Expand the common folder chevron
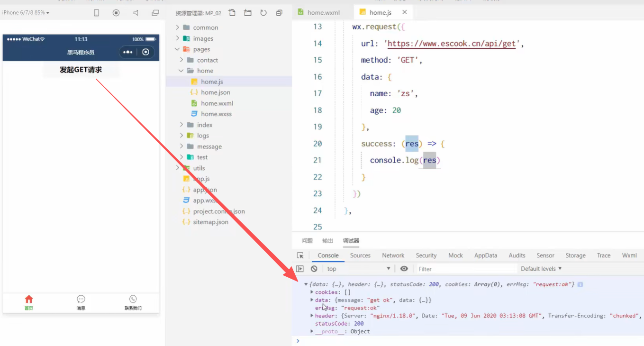The width and height of the screenshot is (644, 346). (x=178, y=27)
